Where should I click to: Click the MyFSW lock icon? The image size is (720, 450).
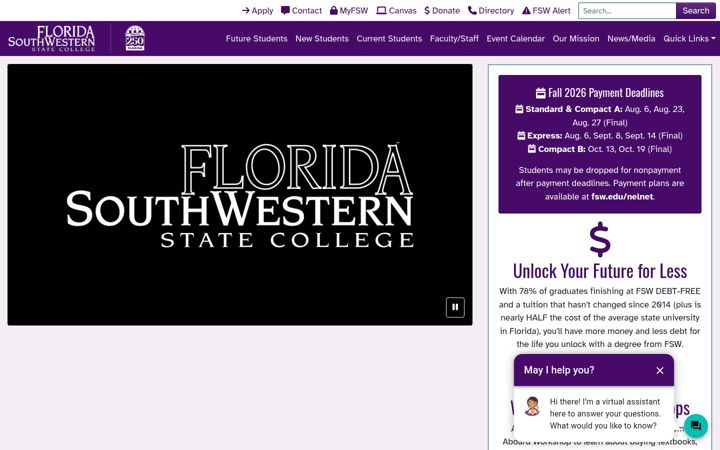pos(334,11)
